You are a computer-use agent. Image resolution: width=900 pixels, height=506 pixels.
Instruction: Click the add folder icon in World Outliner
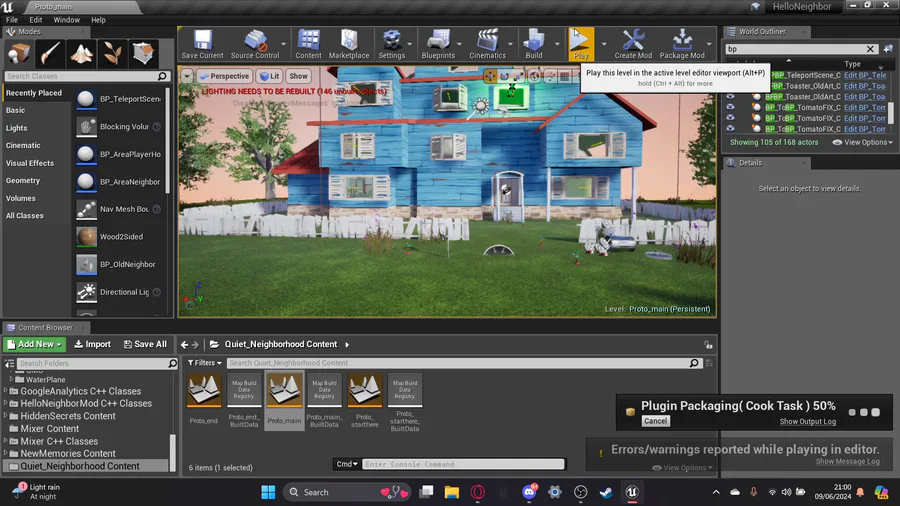pyautogui.click(x=888, y=49)
